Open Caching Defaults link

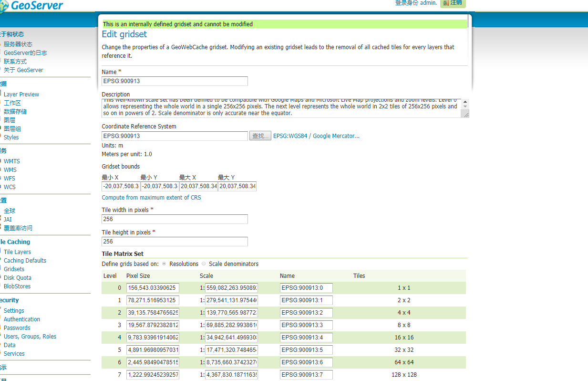coord(25,261)
